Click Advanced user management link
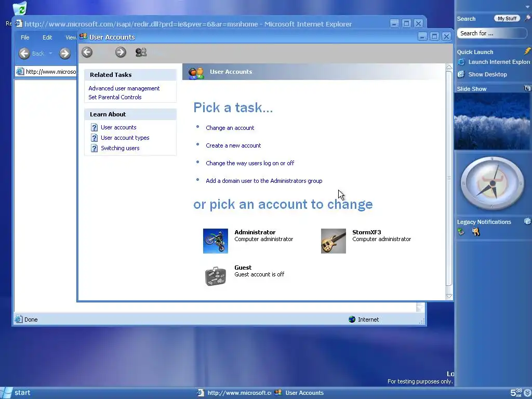The height and width of the screenshot is (399, 532). pos(124,88)
